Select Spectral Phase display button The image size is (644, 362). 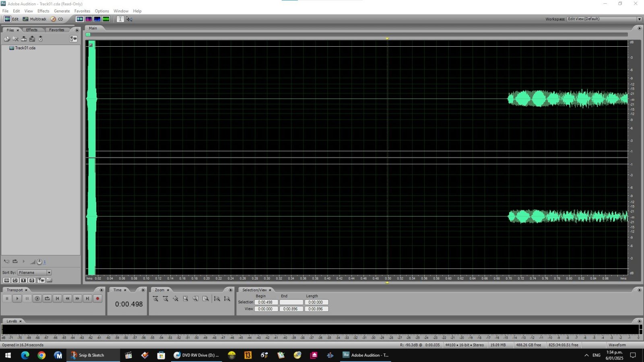106,19
